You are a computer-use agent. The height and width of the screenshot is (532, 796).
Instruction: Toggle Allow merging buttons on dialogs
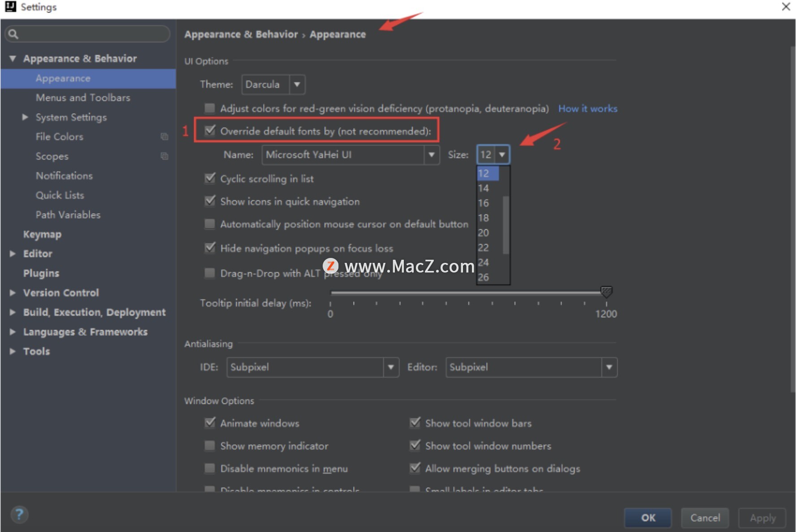click(x=415, y=468)
